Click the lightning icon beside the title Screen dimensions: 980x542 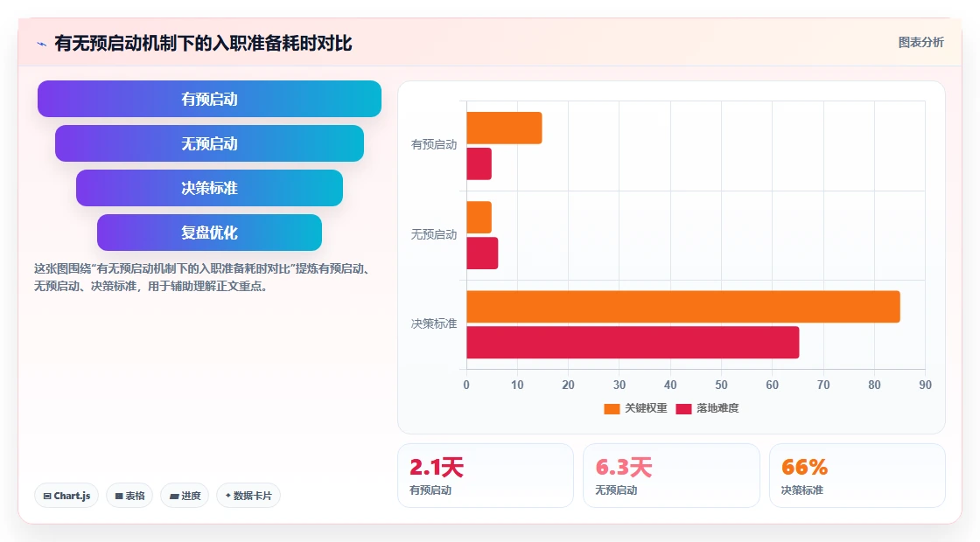pyautogui.click(x=42, y=44)
